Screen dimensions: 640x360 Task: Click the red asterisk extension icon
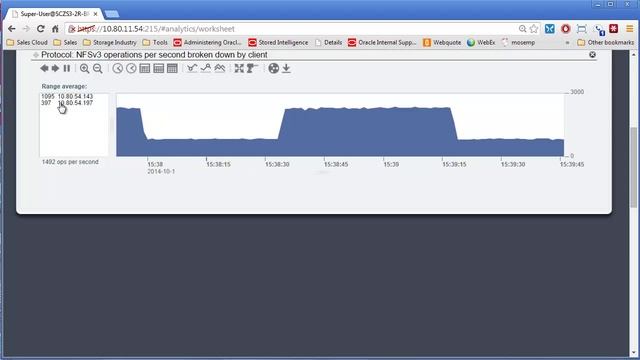(613, 29)
